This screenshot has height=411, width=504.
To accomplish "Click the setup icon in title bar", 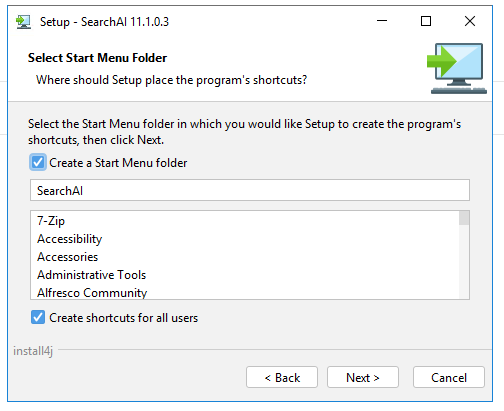I will click(x=23, y=22).
